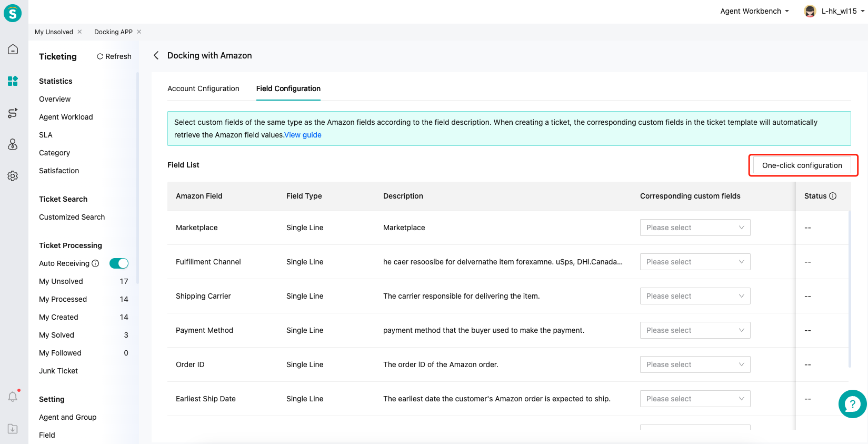
Task: Go back using the arrow beside Docking with Amazon
Action: coord(156,55)
